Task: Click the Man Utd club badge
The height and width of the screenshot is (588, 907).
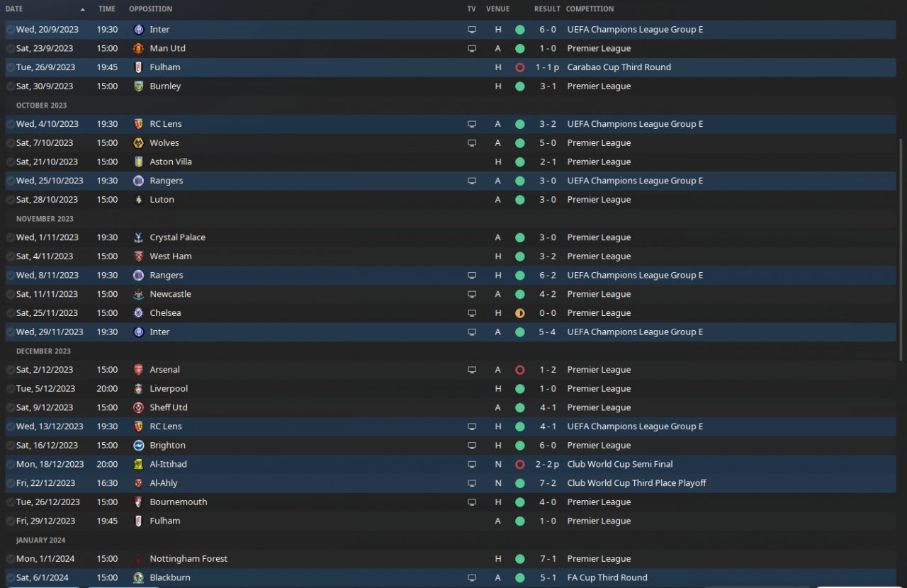Action: tap(138, 48)
